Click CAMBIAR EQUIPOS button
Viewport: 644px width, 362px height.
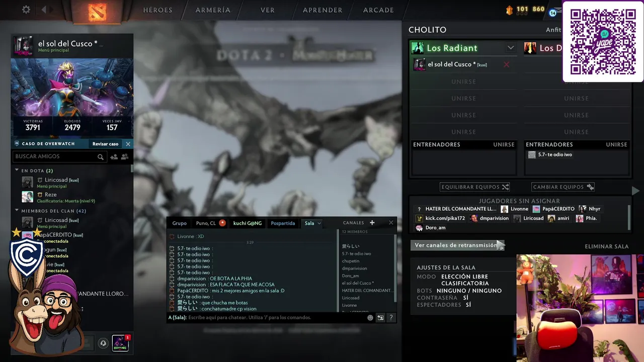tap(563, 187)
